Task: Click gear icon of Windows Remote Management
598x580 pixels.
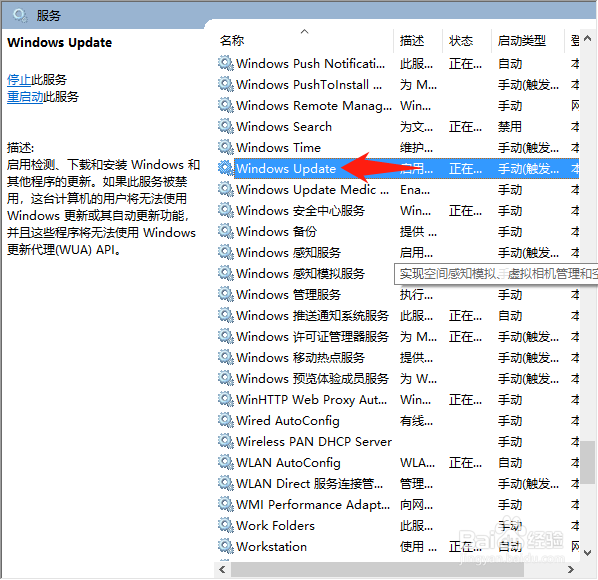Action: point(225,105)
